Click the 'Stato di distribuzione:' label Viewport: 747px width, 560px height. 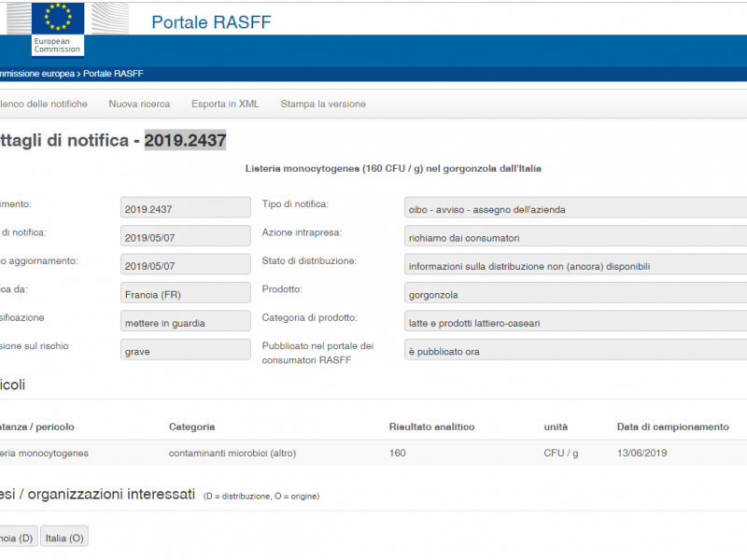(309, 261)
